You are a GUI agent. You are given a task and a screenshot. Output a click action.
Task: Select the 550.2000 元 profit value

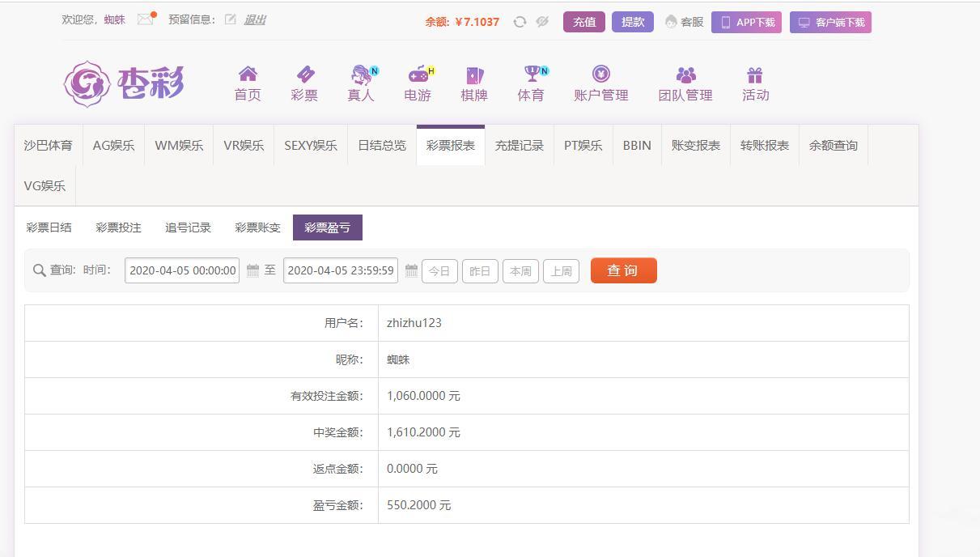click(419, 505)
